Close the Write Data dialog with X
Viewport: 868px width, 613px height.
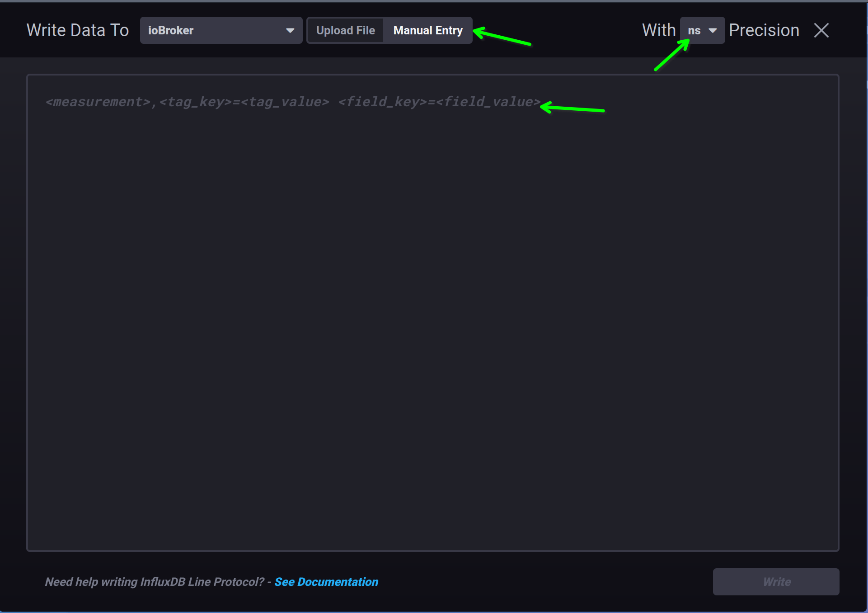coord(821,30)
